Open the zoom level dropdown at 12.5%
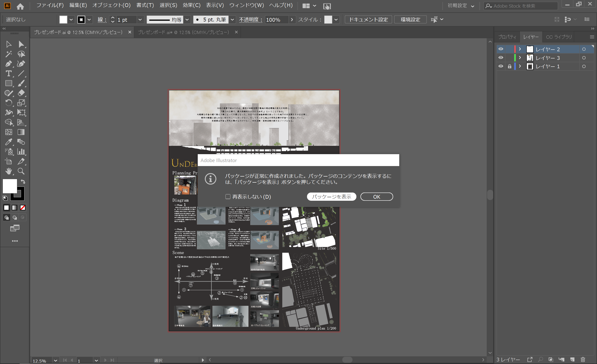Image resolution: width=597 pixels, height=364 pixels. (56, 360)
